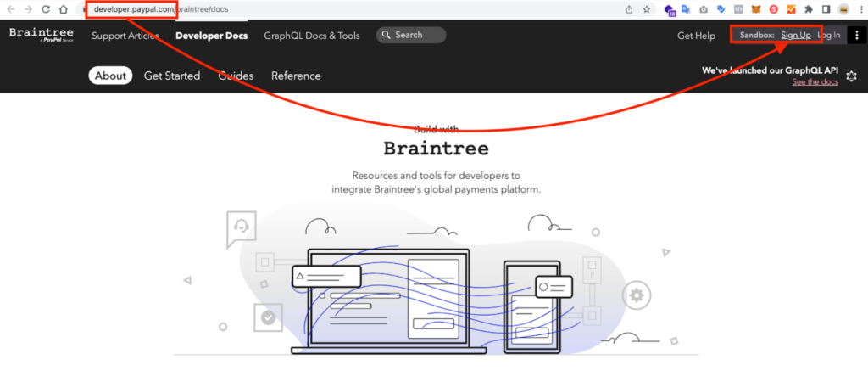The image size is (868, 376).
Task: Click the browser address bar URL
Action: point(160,9)
